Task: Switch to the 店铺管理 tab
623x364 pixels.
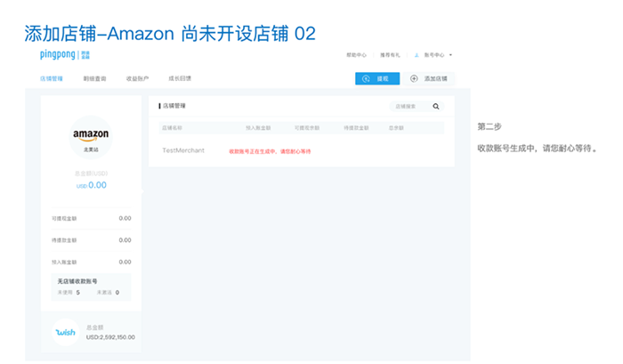Action: click(x=52, y=78)
